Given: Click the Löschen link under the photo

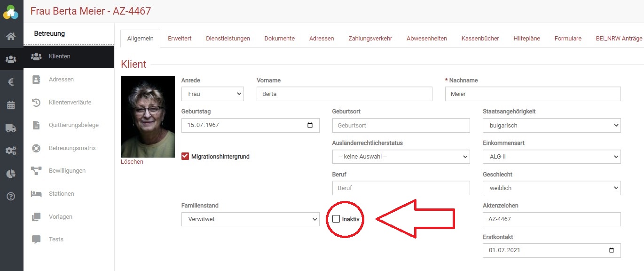Looking at the screenshot, I should tap(132, 162).
